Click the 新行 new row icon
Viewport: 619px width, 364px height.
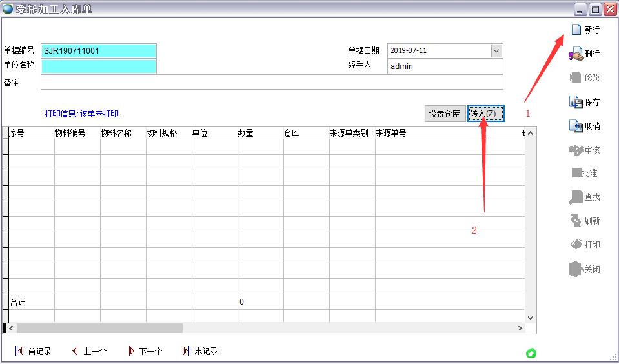click(576, 30)
